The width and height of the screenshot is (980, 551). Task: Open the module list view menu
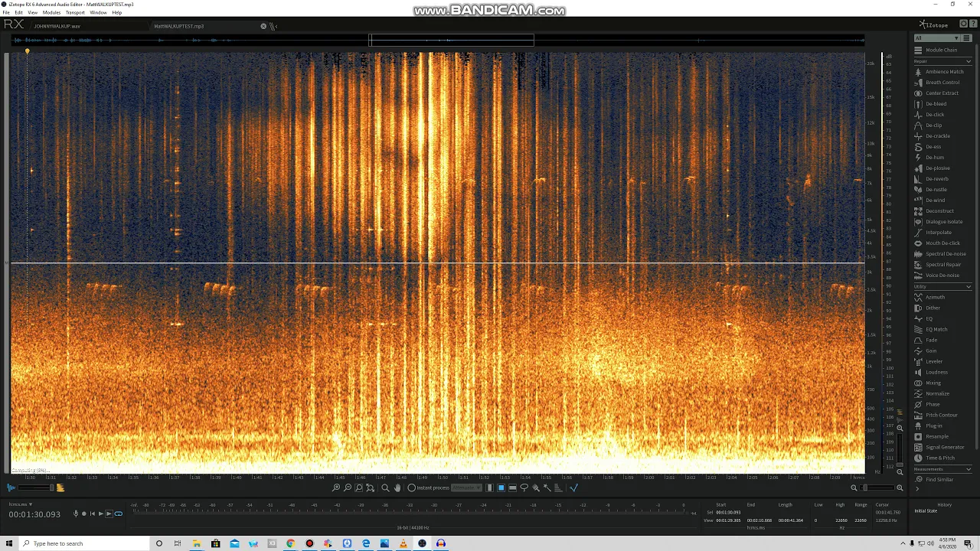point(968,38)
